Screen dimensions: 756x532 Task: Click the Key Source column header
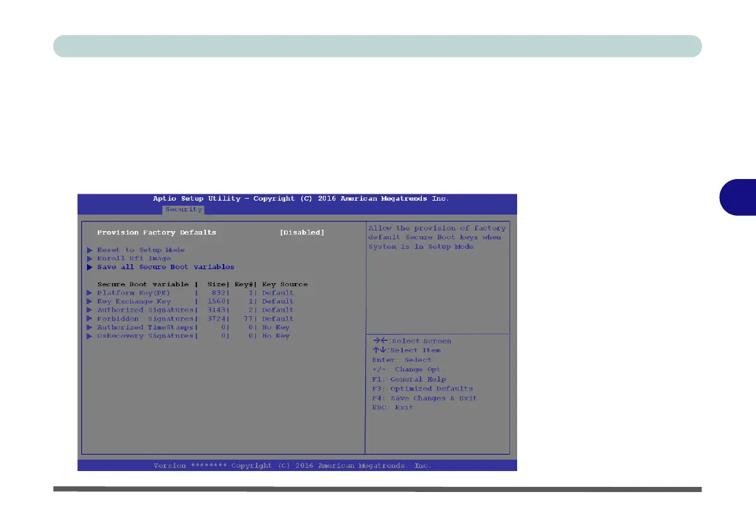tap(285, 284)
